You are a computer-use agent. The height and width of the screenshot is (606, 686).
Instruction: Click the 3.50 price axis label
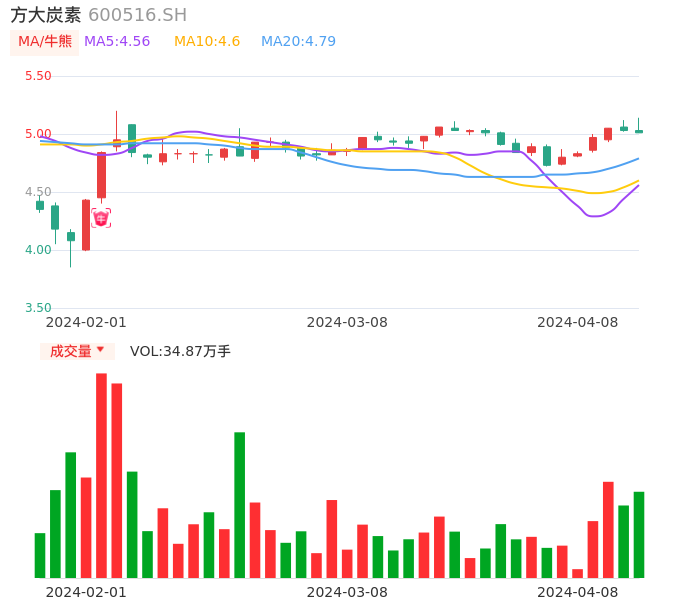pyautogui.click(x=38, y=308)
